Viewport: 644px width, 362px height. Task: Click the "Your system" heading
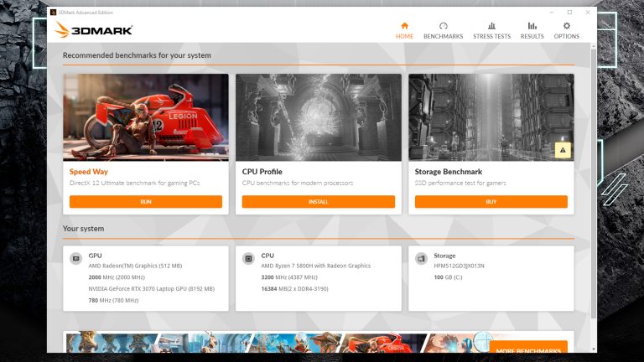(x=83, y=229)
